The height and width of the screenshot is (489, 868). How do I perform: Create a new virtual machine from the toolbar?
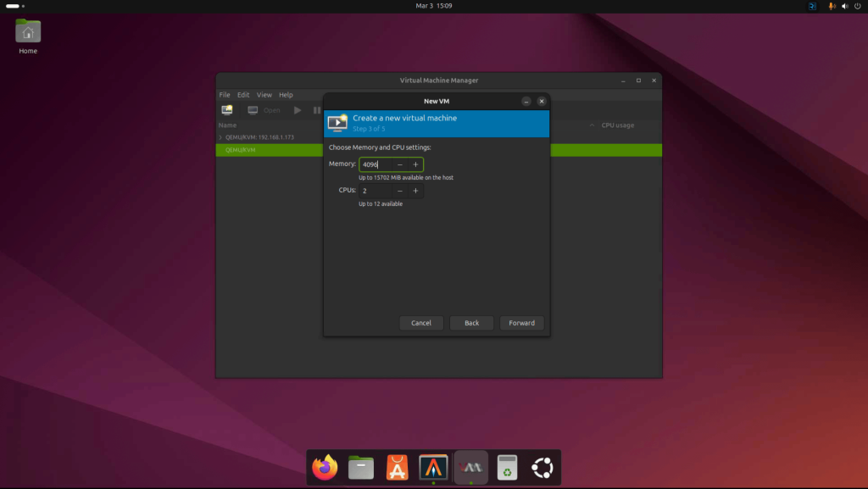coord(226,109)
